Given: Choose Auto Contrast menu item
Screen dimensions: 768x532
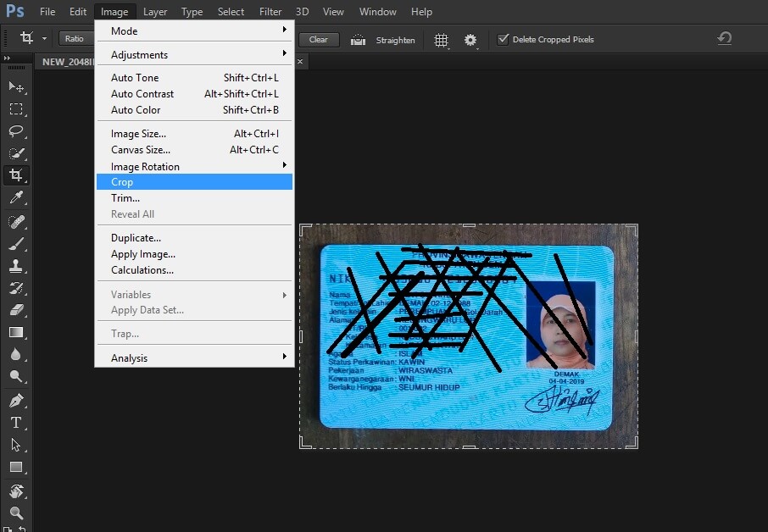Looking at the screenshot, I should tap(194, 93).
